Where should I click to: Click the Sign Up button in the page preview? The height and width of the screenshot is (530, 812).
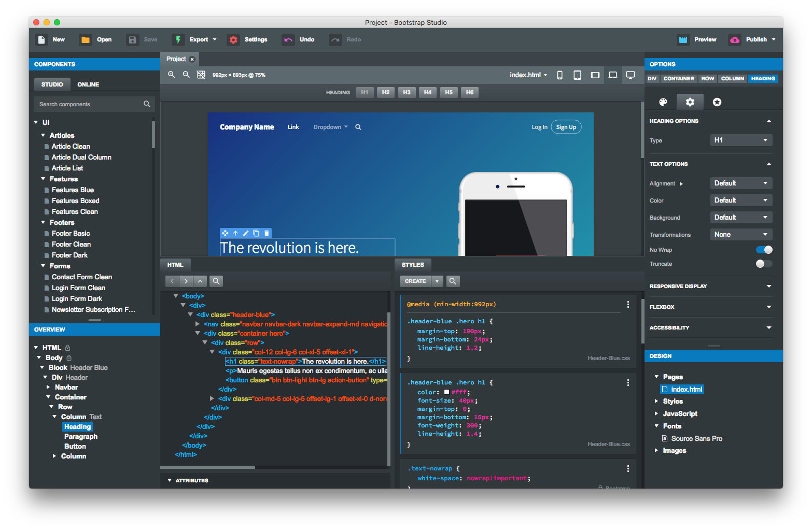(x=566, y=127)
